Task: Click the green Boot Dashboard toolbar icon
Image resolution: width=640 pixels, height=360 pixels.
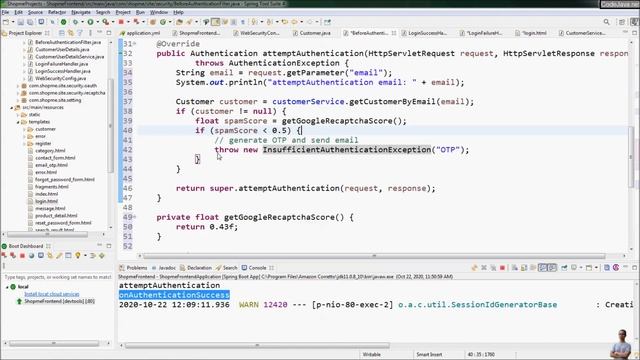Action: (x=64, y=22)
